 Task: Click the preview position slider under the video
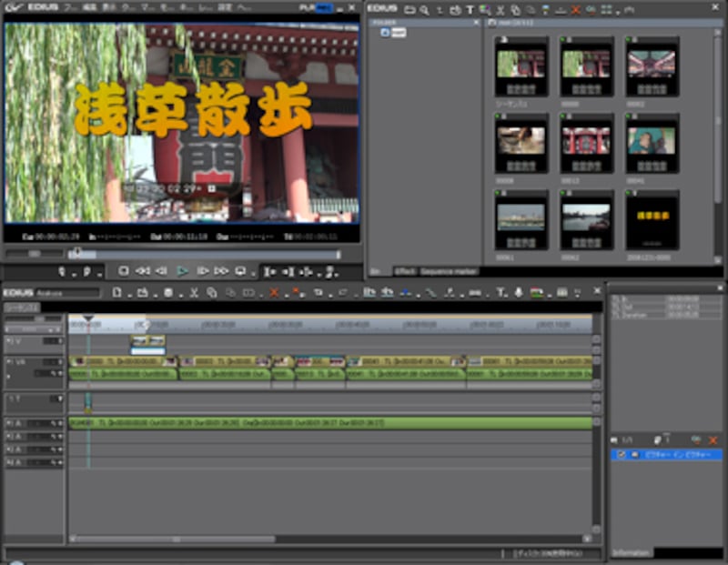(x=77, y=254)
